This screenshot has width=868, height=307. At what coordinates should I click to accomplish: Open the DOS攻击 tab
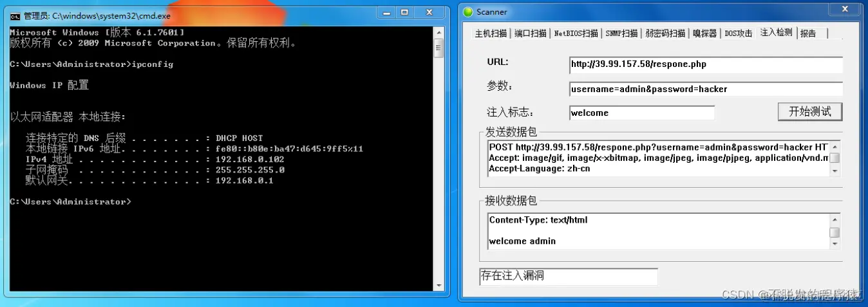(739, 33)
